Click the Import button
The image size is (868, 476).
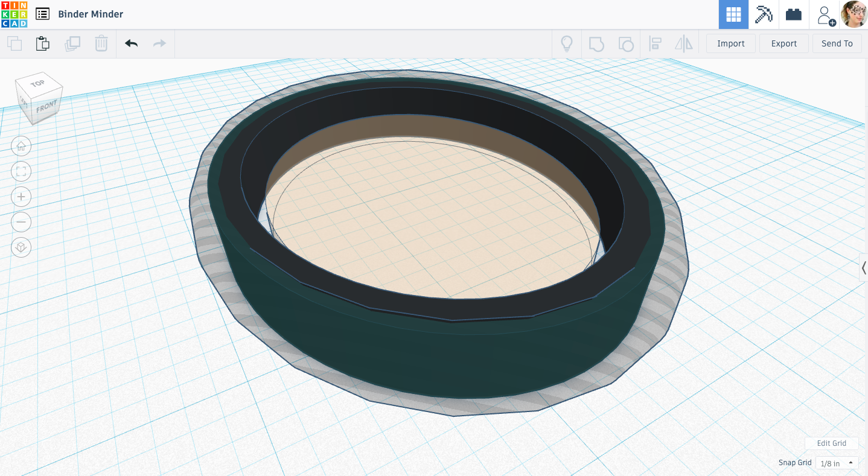coord(731,43)
